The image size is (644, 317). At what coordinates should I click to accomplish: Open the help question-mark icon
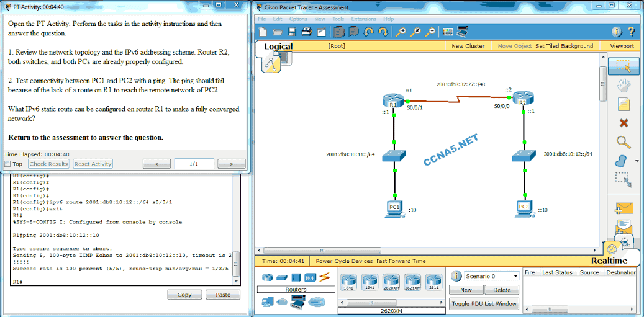pos(632,32)
